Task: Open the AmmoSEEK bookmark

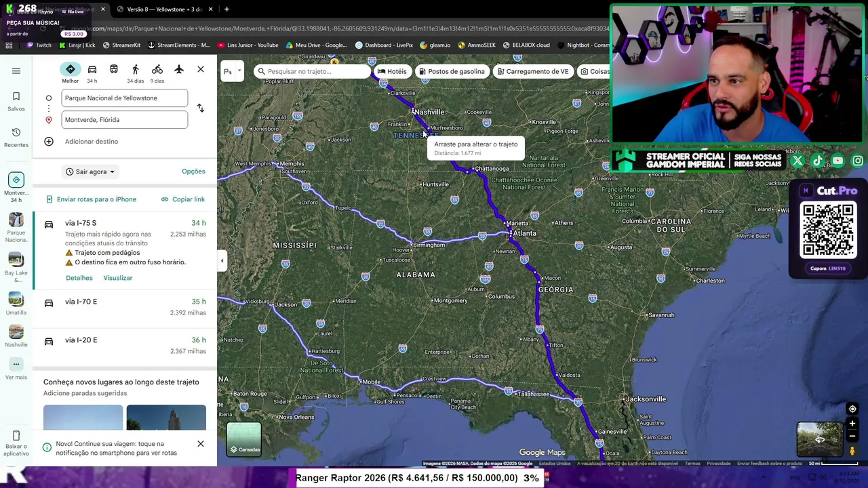Action: click(x=477, y=45)
